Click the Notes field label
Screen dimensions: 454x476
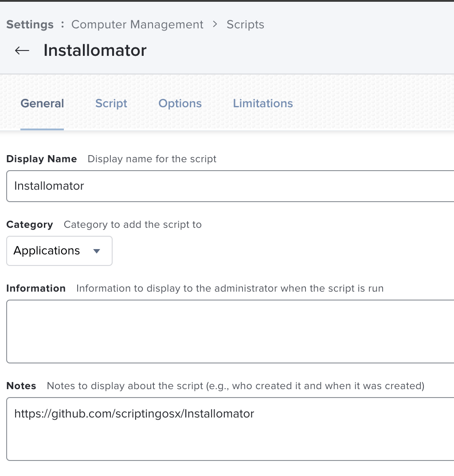click(21, 386)
